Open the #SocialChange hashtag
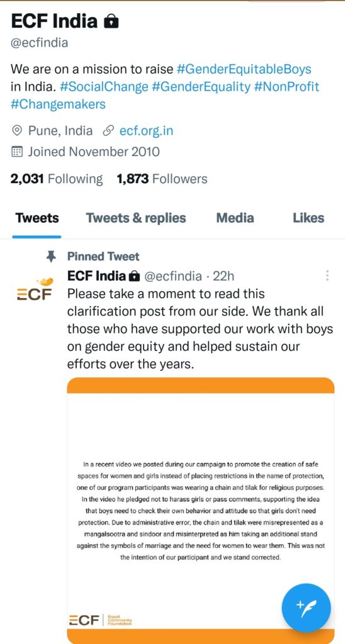The image size is (345, 644). (104, 87)
